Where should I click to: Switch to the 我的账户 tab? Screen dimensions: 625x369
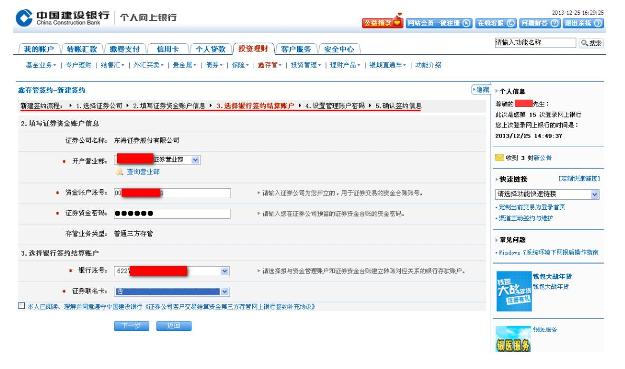[39, 49]
